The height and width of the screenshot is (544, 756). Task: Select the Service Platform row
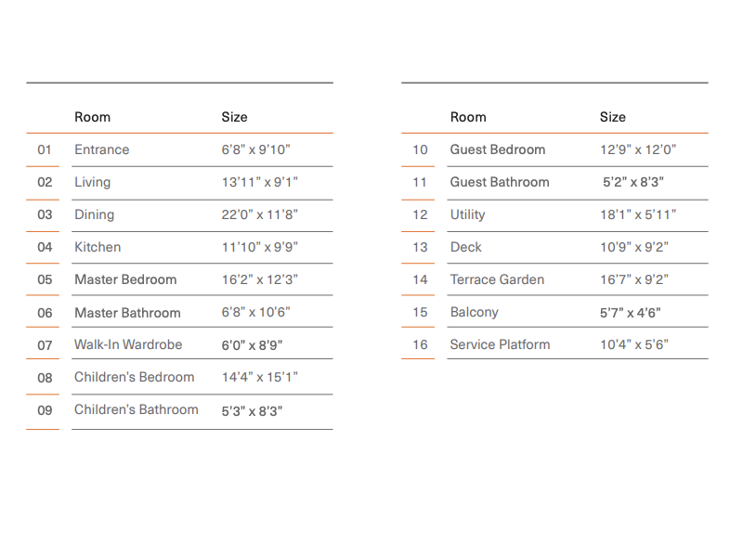[500, 344]
